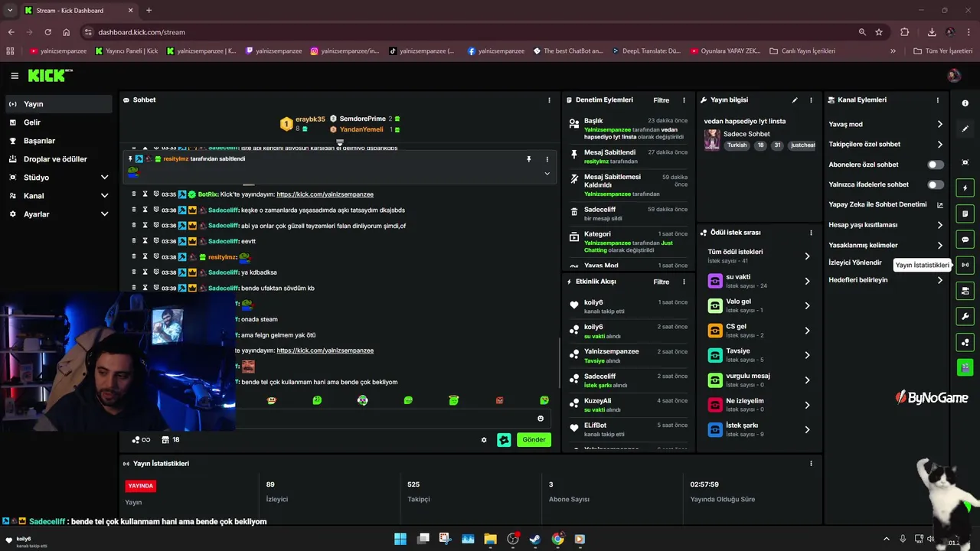The height and width of the screenshot is (551, 980).
Task: Click the teal splat icon beside Gönder
Action: (x=504, y=440)
